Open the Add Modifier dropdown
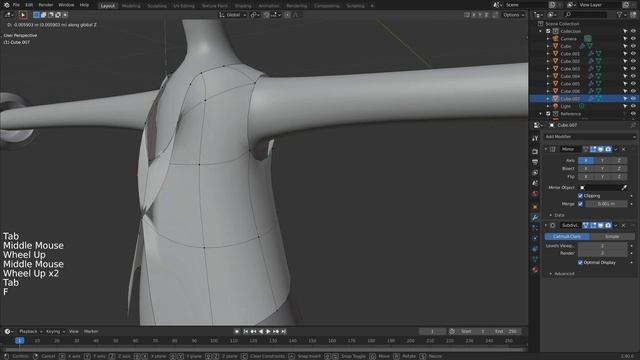 [x=590, y=137]
